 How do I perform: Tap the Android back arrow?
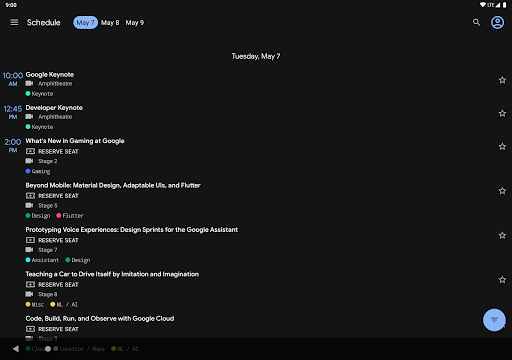pyautogui.click(x=16, y=349)
